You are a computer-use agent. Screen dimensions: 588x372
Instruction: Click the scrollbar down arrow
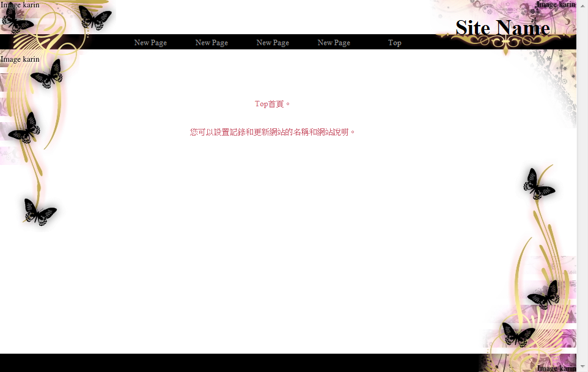[x=582, y=366]
